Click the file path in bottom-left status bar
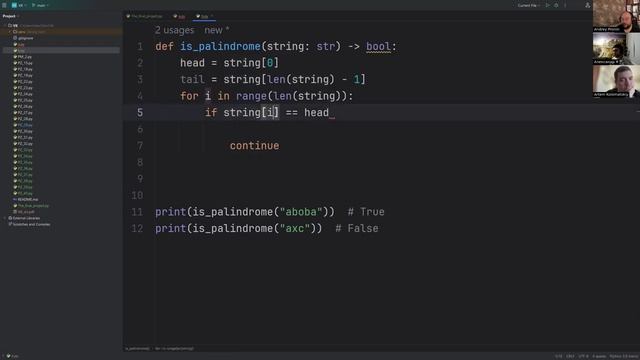Screen dimensions: 640x360 pyautogui.click(x=12, y=356)
